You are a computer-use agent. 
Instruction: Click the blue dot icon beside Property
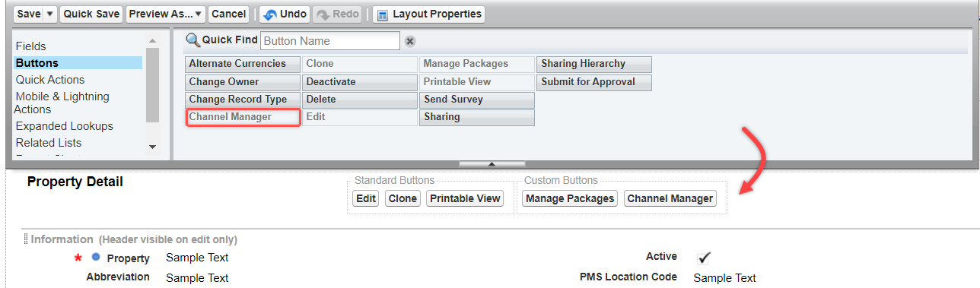(x=96, y=258)
